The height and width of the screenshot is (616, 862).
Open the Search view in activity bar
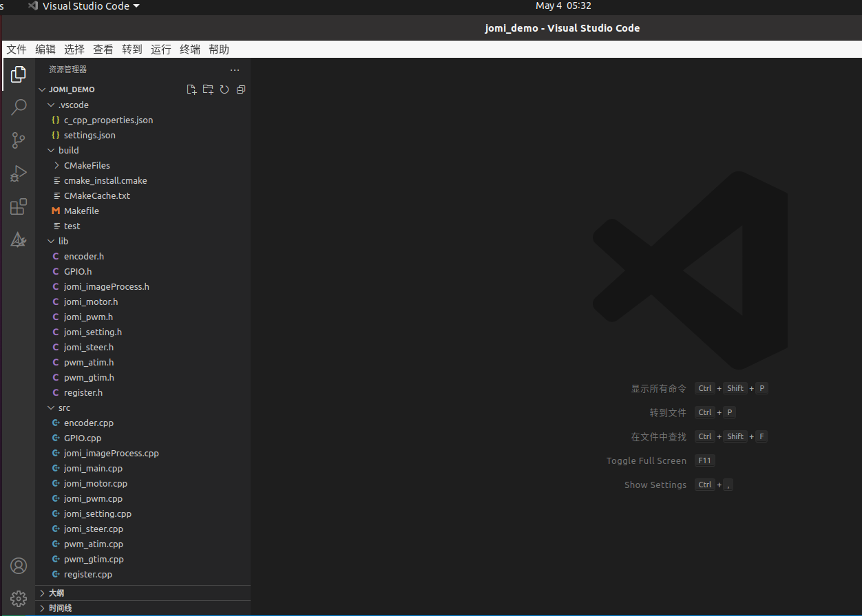(19, 107)
